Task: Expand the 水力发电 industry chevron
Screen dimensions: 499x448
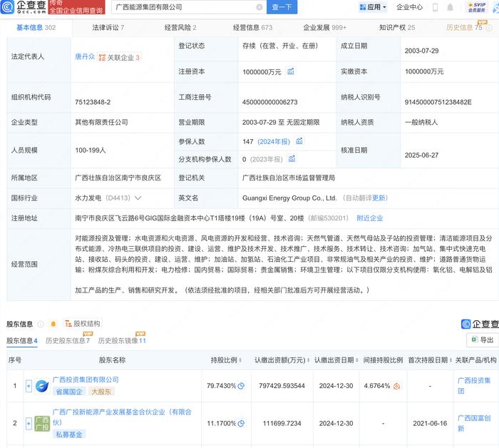Action: pyautogui.click(x=138, y=198)
